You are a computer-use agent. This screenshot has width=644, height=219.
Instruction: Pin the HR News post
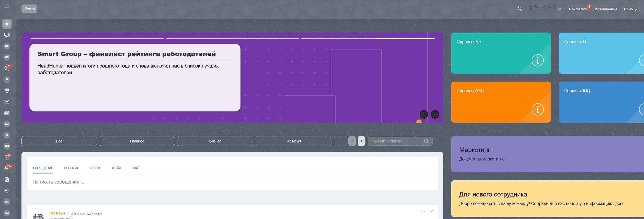pos(432,211)
